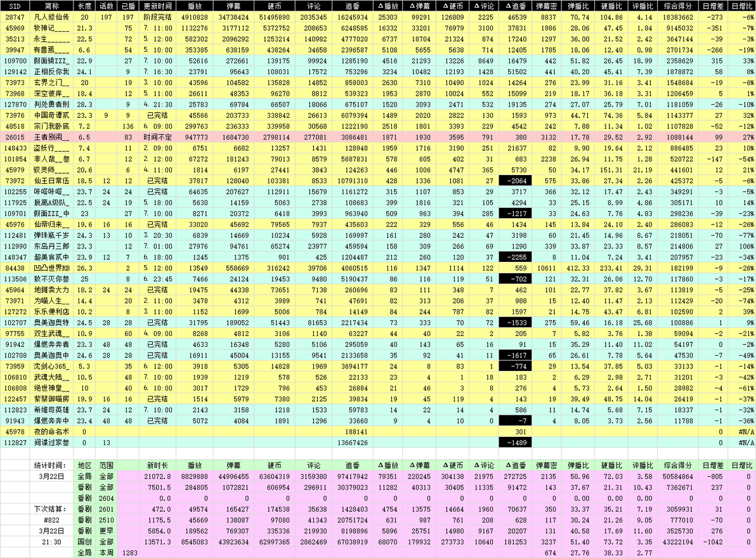Select the 国创 region cell
Image resolution: width=756 pixels, height=558 pixels.
(85, 542)
